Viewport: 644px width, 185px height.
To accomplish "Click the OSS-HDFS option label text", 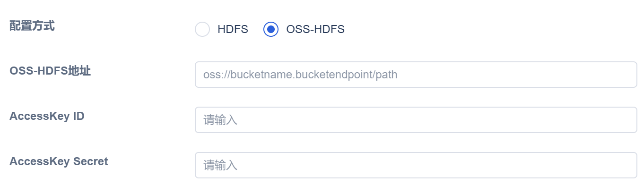I will (315, 29).
